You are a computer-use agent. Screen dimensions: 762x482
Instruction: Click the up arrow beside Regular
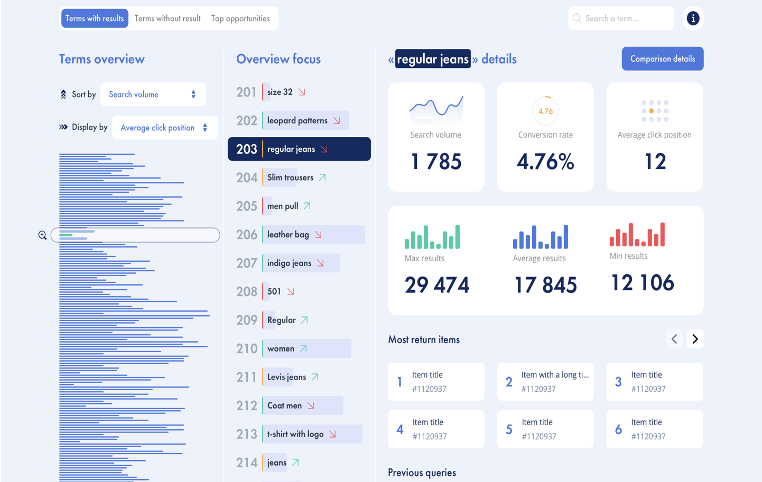pos(304,320)
